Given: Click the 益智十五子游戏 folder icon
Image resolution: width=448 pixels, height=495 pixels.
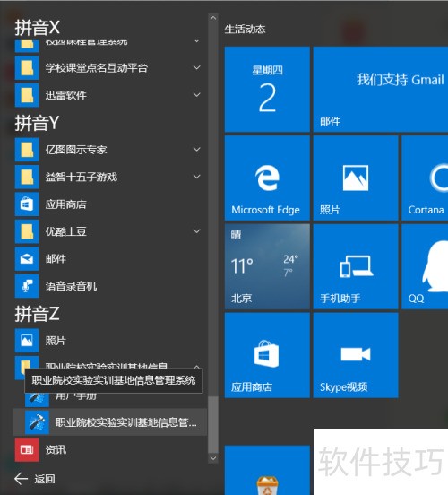Looking at the screenshot, I should click(27, 177).
